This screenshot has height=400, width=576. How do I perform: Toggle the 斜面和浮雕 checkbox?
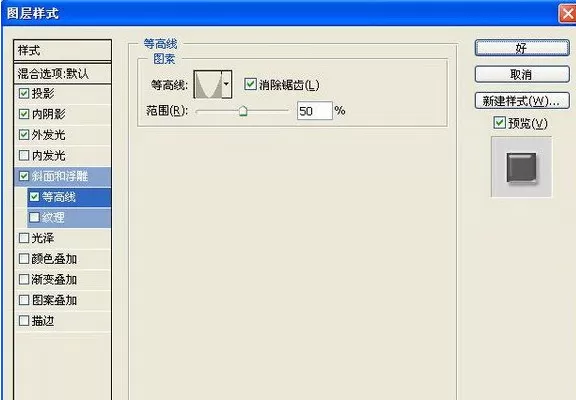click(24, 176)
